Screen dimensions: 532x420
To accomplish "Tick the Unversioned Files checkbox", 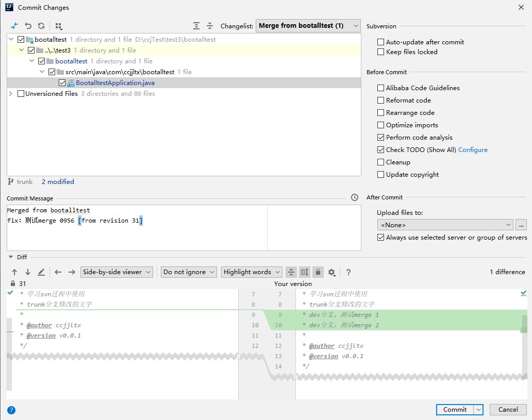I will 21,94.
